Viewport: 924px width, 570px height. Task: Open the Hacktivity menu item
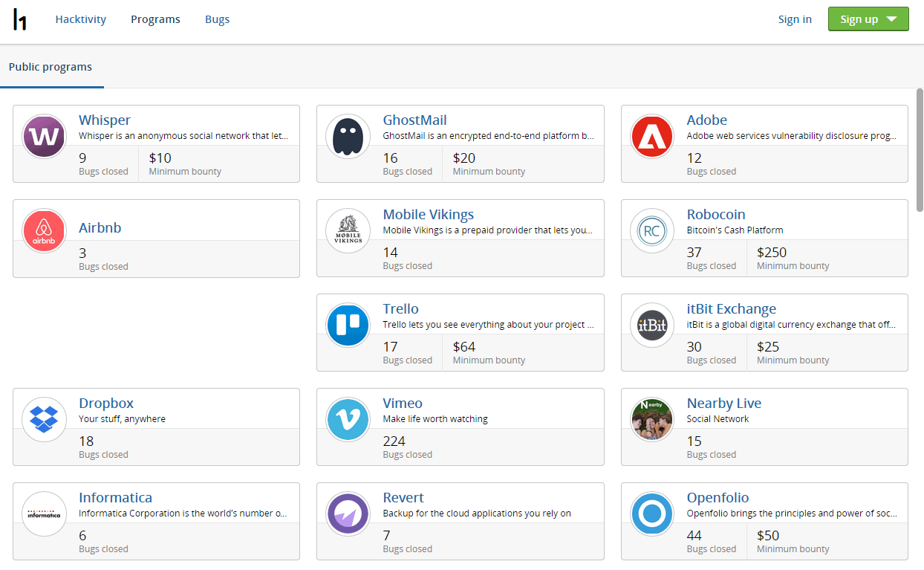click(80, 20)
